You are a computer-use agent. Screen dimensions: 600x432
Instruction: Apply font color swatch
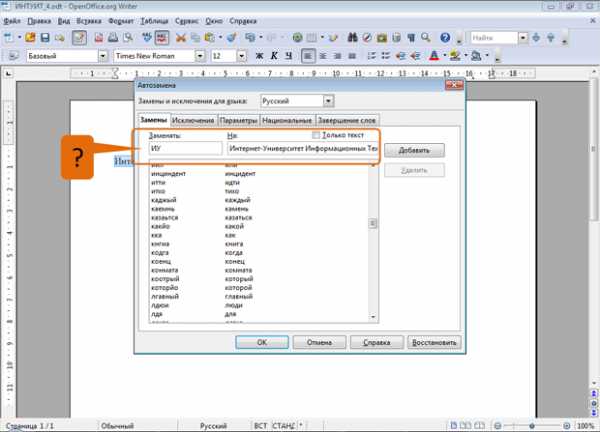(434, 56)
